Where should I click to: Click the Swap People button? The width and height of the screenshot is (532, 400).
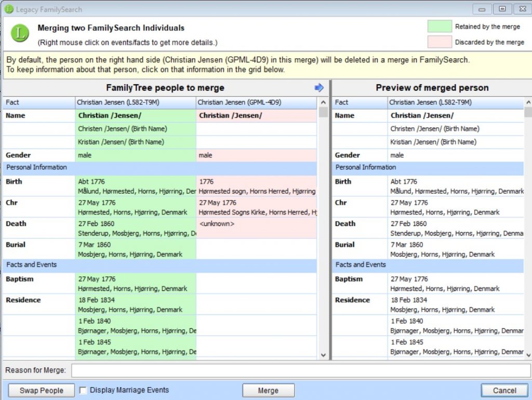(42, 390)
